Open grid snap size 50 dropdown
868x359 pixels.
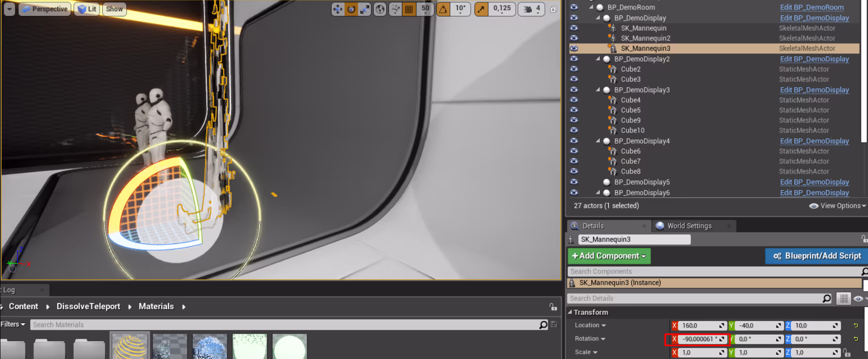(426, 9)
